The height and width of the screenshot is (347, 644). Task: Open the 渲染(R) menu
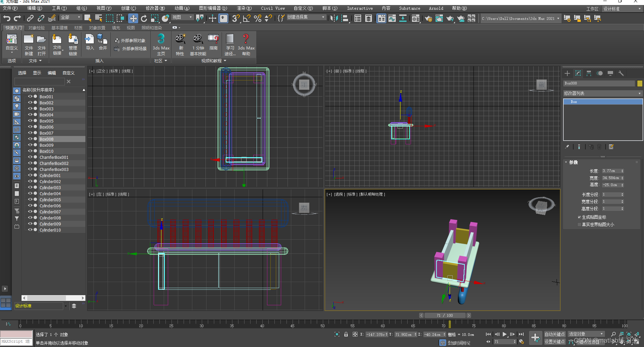pos(244,8)
